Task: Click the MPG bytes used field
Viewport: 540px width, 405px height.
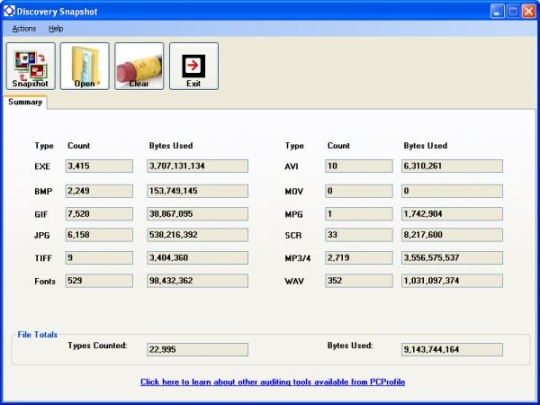Action: click(452, 214)
